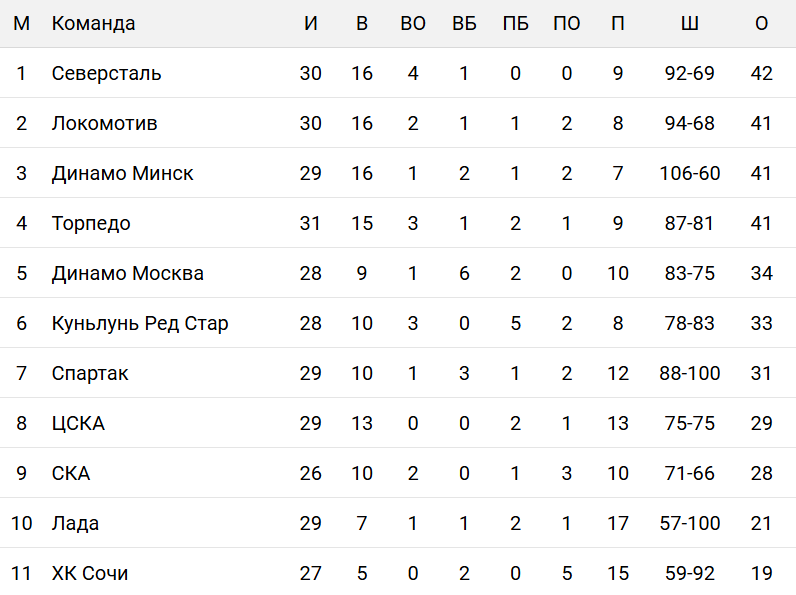
Task: Select Динамо Минск in the standings
Action: pyautogui.click(x=122, y=173)
